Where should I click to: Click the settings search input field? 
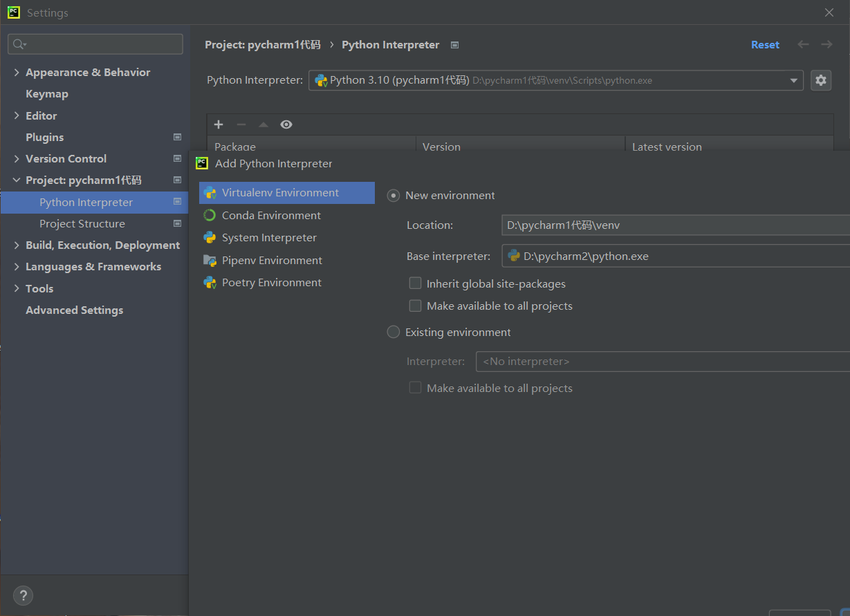point(95,44)
